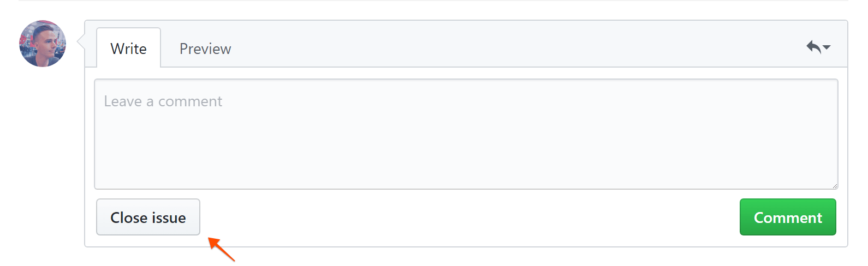868x266 pixels.
Task: Preview the comment's rendered markdown
Action: tap(205, 49)
